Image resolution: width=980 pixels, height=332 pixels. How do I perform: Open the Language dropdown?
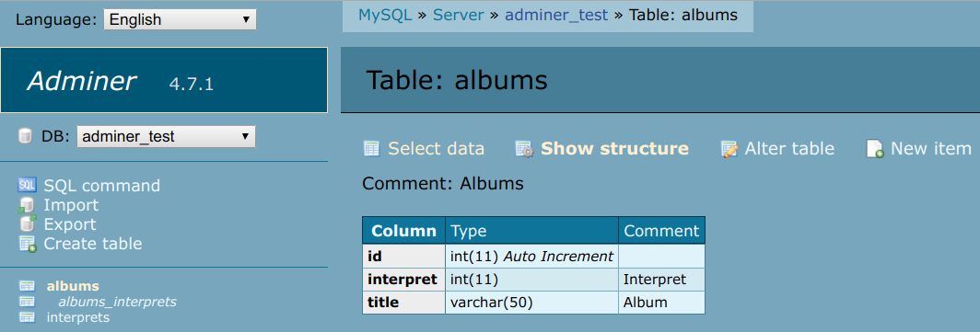(180, 19)
